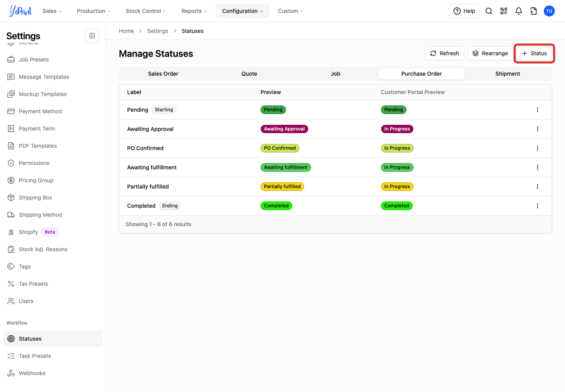Expand the Stock Control dropdown menu

pyautogui.click(x=146, y=11)
